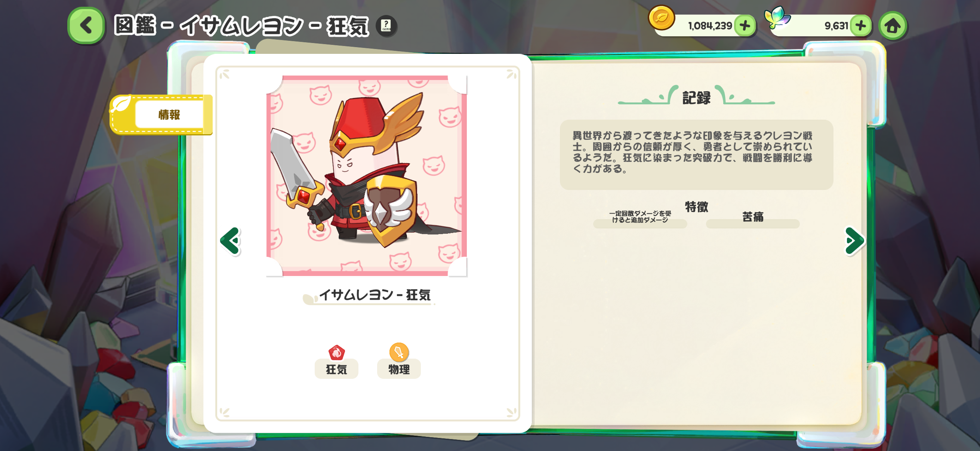
Task: Add butterfly gems with the plus button
Action: 860,26
